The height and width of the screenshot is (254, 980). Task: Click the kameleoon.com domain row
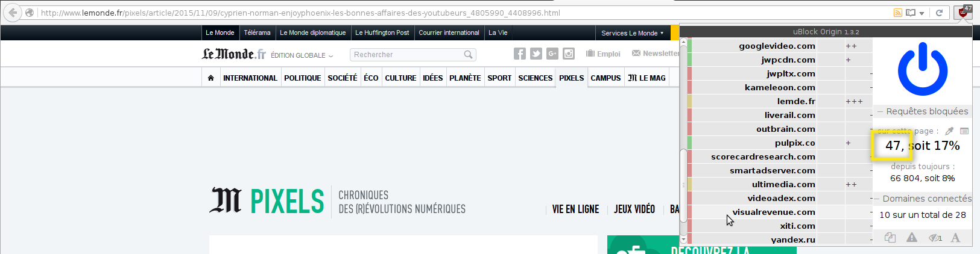[x=780, y=87]
